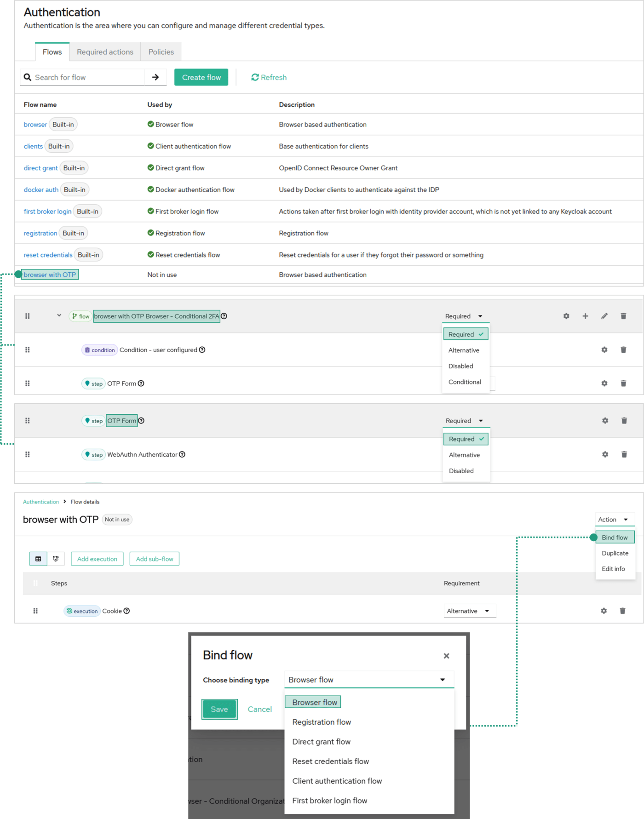Click help icon beside Condition - user configured
Screen dimensions: 644x819
pyautogui.click(x=202, y=350)
